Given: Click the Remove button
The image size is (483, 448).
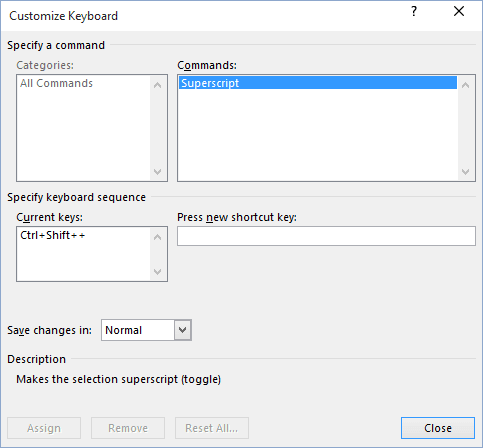Looking at the screenshot, I should [x=128, y=428].
